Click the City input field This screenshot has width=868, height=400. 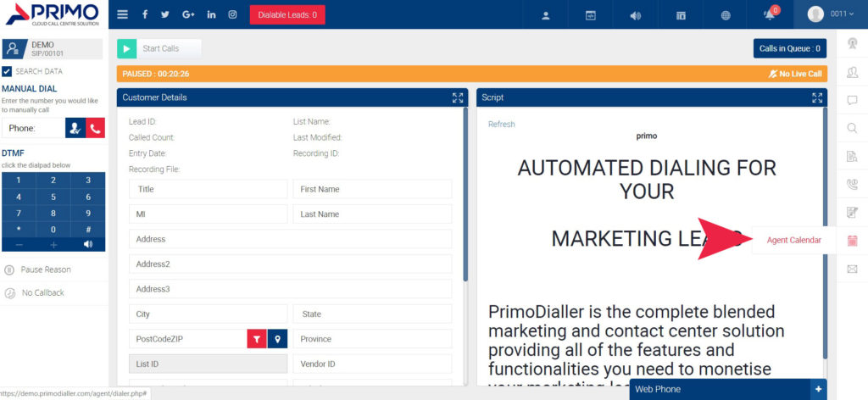(209, 314)
